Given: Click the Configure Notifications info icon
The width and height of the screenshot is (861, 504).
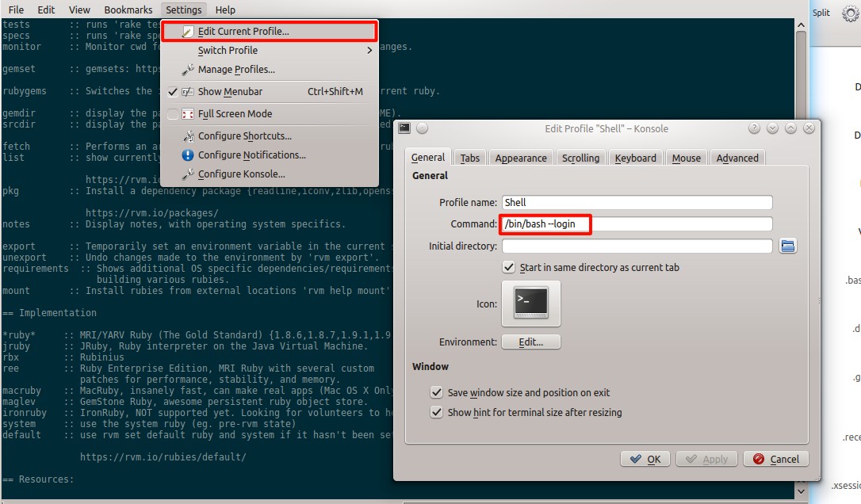Looking at the screenshot, I should 188,155.
